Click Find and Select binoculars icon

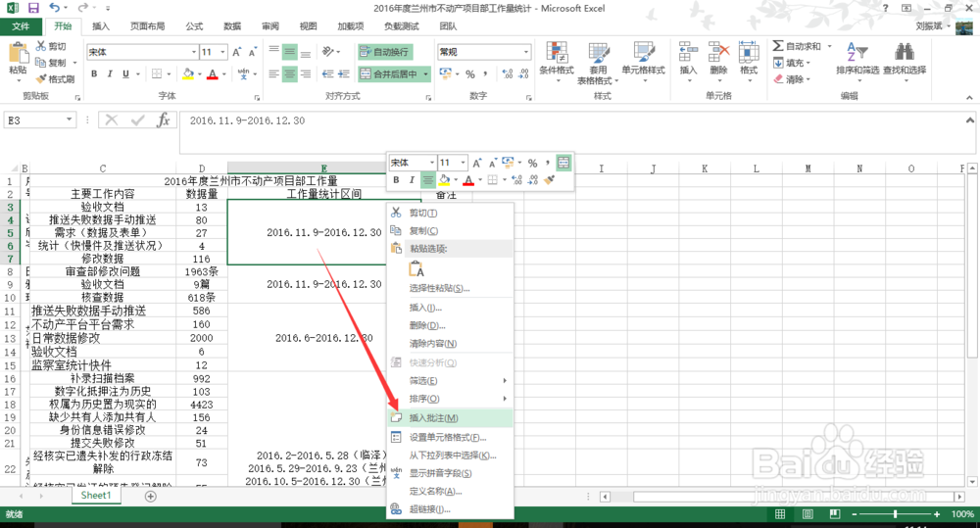coord(905,53)
